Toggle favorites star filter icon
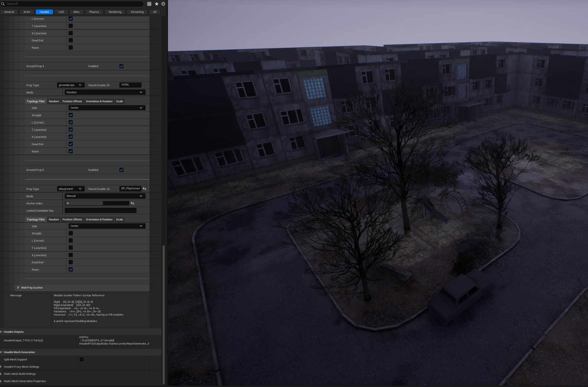This screenshot has height=387, width=588. 157,4
